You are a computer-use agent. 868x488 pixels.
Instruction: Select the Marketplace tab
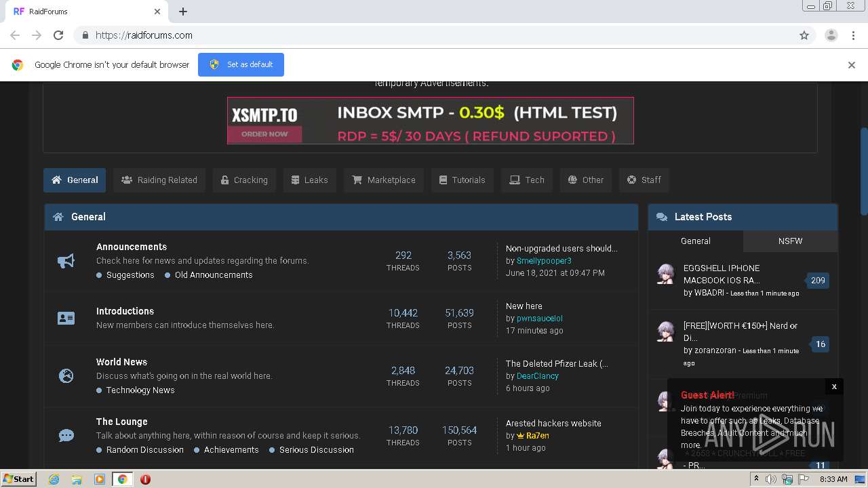coord(384,180)
